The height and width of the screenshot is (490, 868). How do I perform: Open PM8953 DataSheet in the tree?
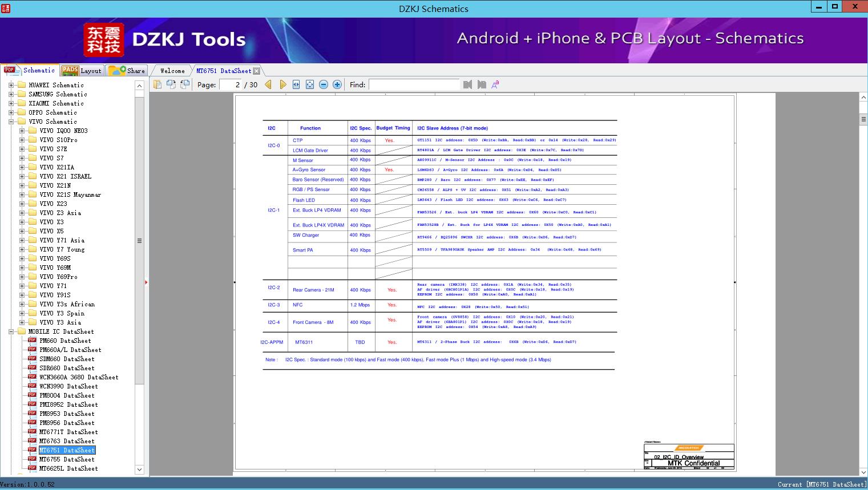point(67,414)
